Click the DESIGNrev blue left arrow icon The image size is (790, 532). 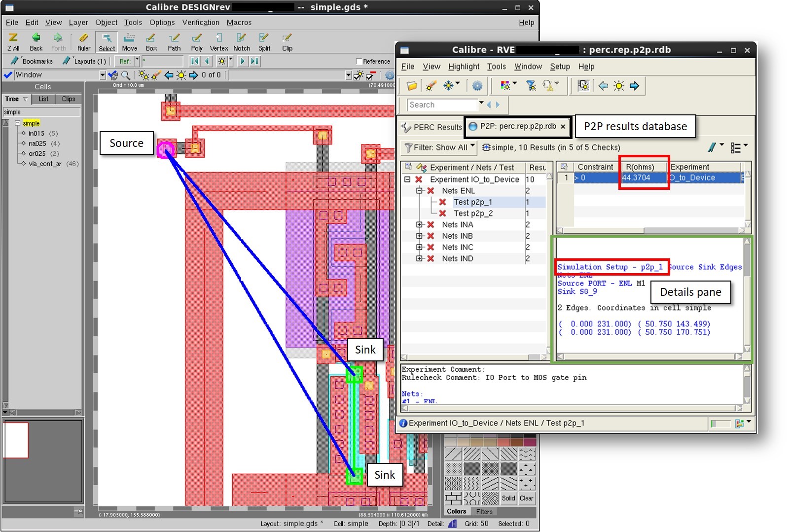[169, 75]
